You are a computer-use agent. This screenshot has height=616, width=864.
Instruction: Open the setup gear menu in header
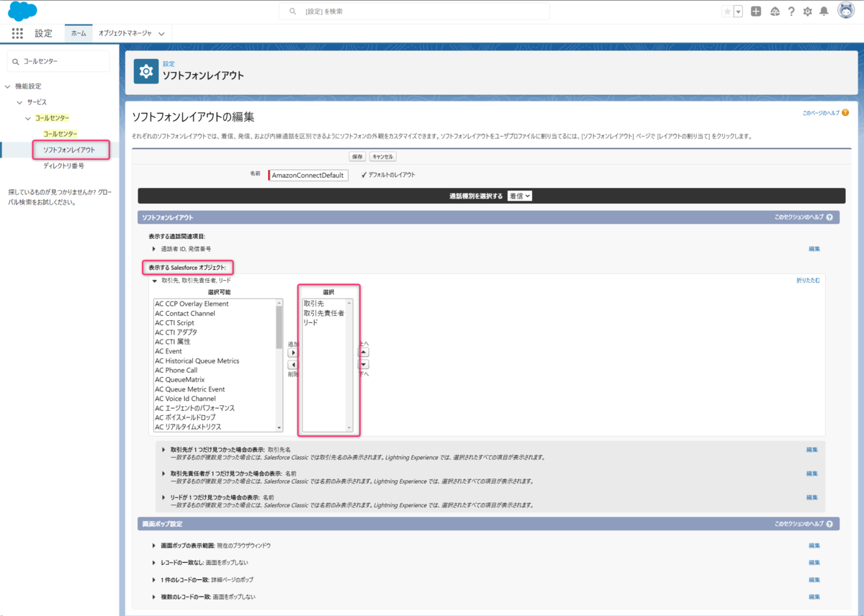pyautogui.click(x=807, y=12)
